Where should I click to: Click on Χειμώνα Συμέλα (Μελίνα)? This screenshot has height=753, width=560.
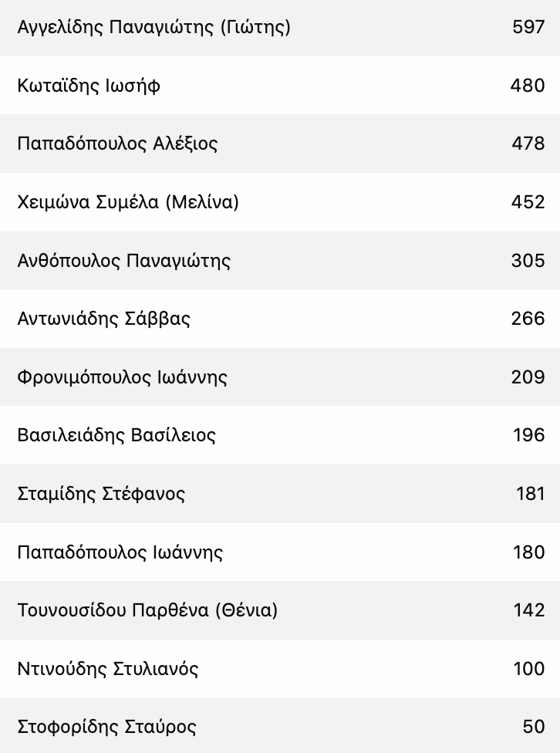click(x=128, y=202)
